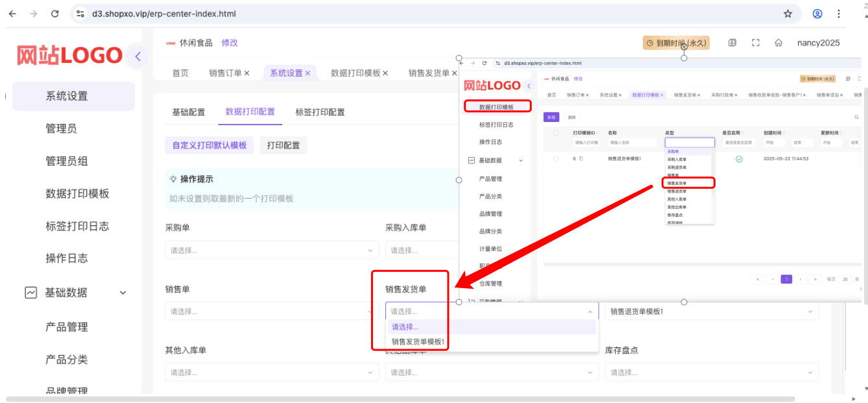Expand 基础数据 group chevron in main sidebar

(123, 293)
